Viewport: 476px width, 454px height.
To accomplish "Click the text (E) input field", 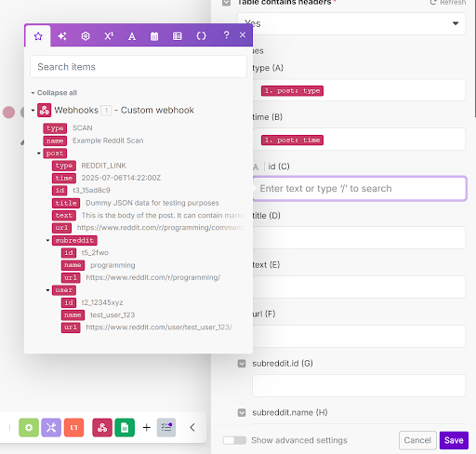I will coord(359,287).
